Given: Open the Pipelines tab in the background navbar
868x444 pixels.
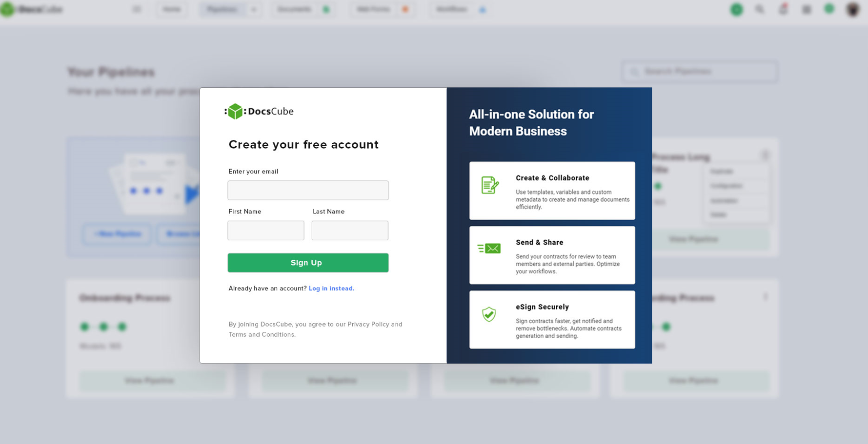Looking at the screenshot, I should point(222,9).
